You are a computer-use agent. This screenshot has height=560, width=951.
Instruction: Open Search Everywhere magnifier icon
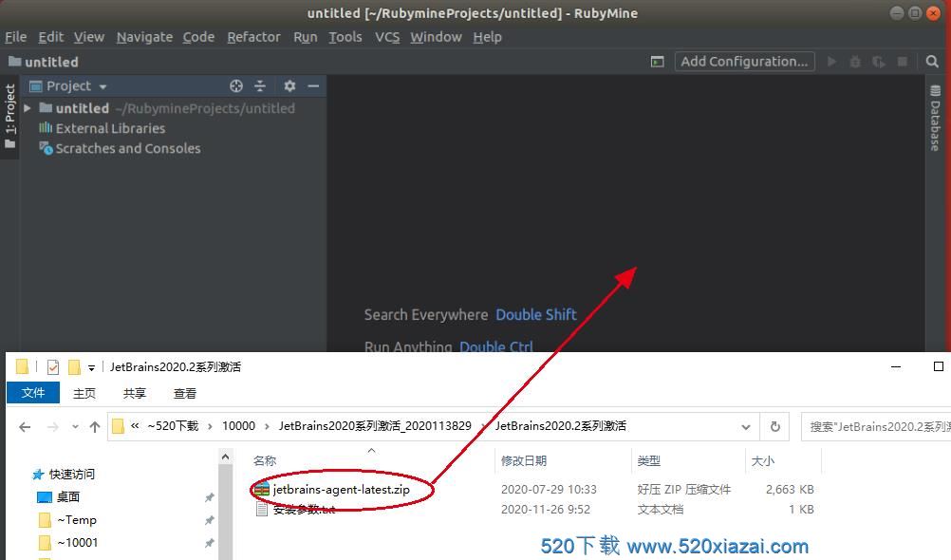[932, 62]
